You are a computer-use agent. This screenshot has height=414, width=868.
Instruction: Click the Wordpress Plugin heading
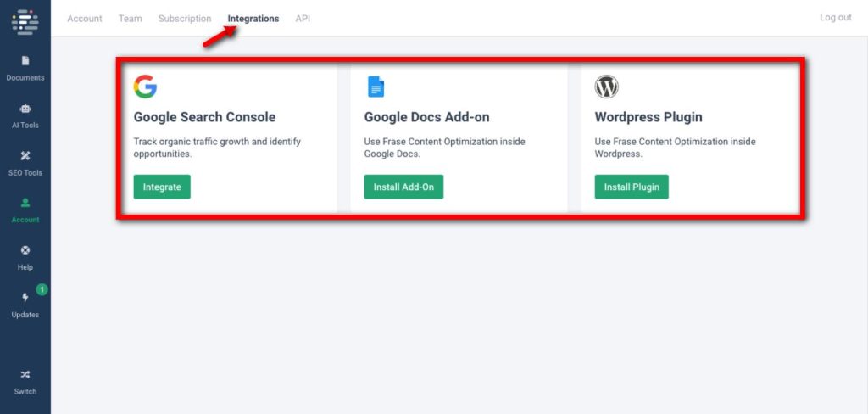[x=648, y=117]
